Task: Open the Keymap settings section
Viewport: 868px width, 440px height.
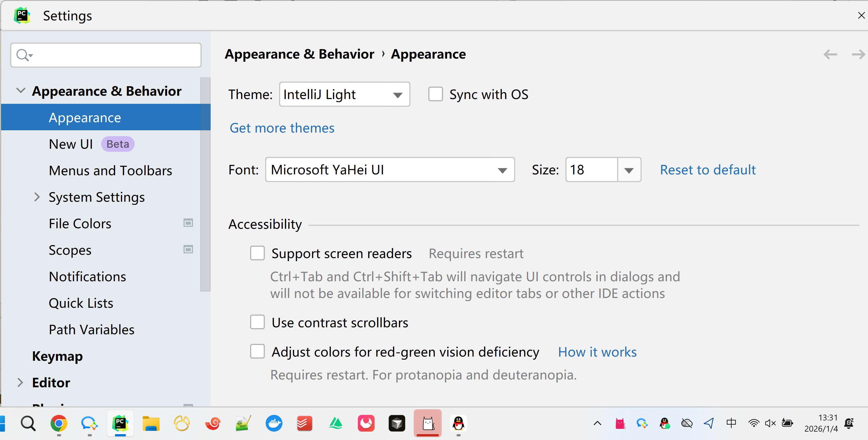Action: 57,356
